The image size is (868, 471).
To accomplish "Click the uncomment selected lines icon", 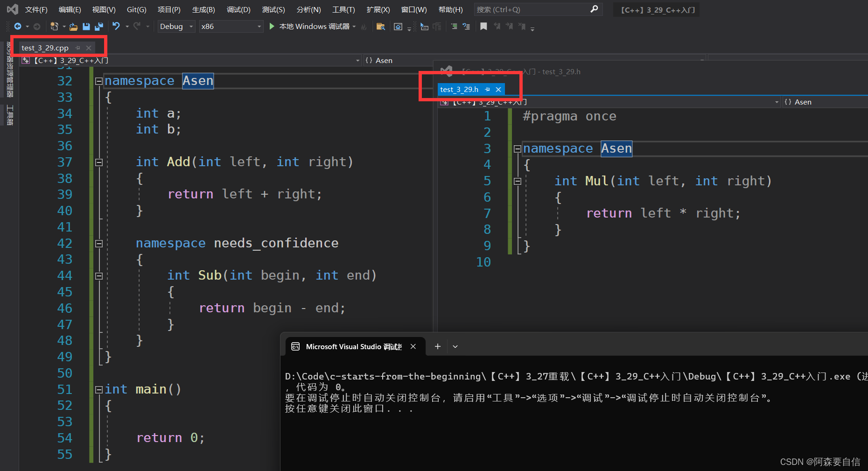I will tap(466, 27).
